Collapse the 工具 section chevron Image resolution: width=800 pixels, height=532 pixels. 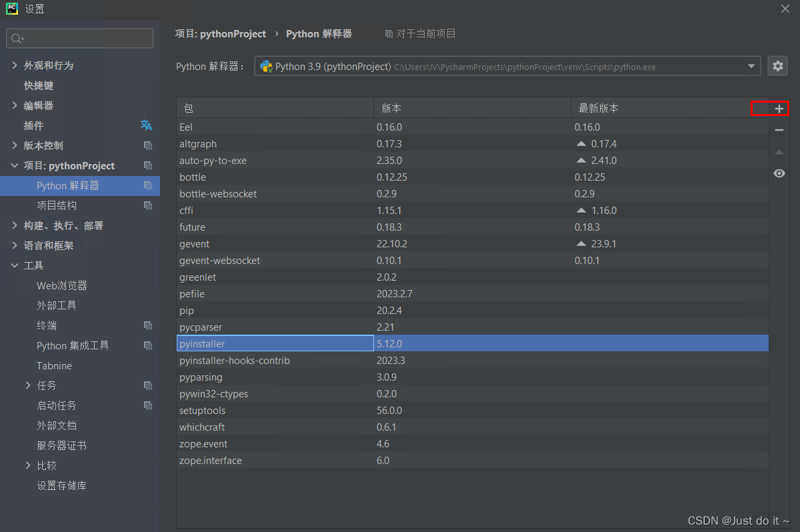tap(15, 265)
